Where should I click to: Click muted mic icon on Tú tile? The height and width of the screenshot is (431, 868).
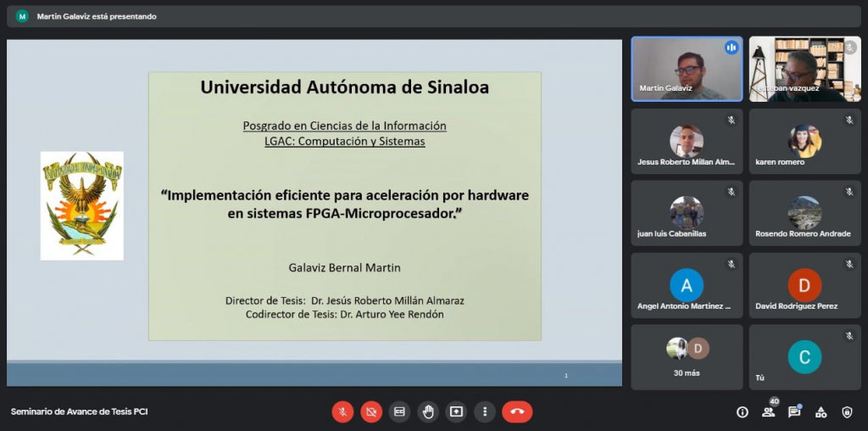click(849, 336)
